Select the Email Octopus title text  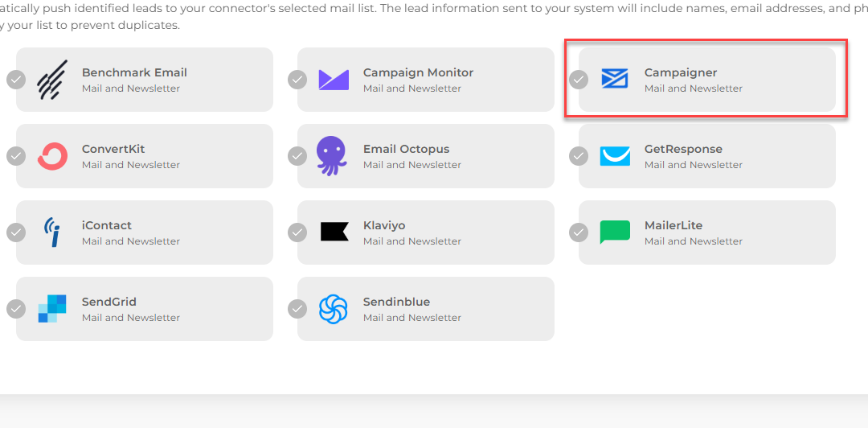[407, 149]
